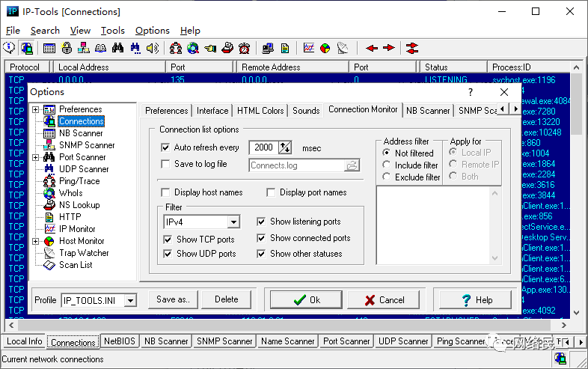Click the red right arrow toolbar icon
The image size is (588, 369).
pyautogui.click(x=389, y=48)
